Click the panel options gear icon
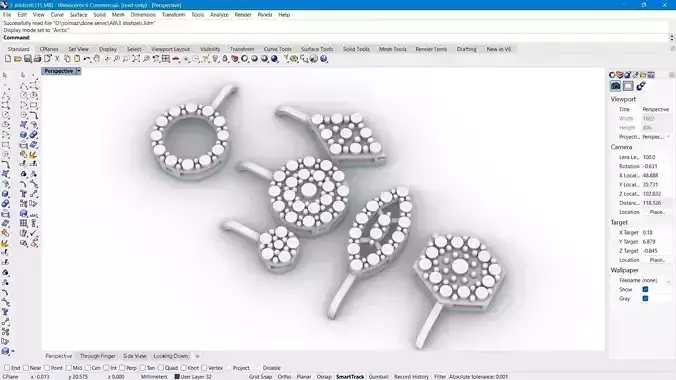Viewport: 676px width, 380px height. point(672,75)
